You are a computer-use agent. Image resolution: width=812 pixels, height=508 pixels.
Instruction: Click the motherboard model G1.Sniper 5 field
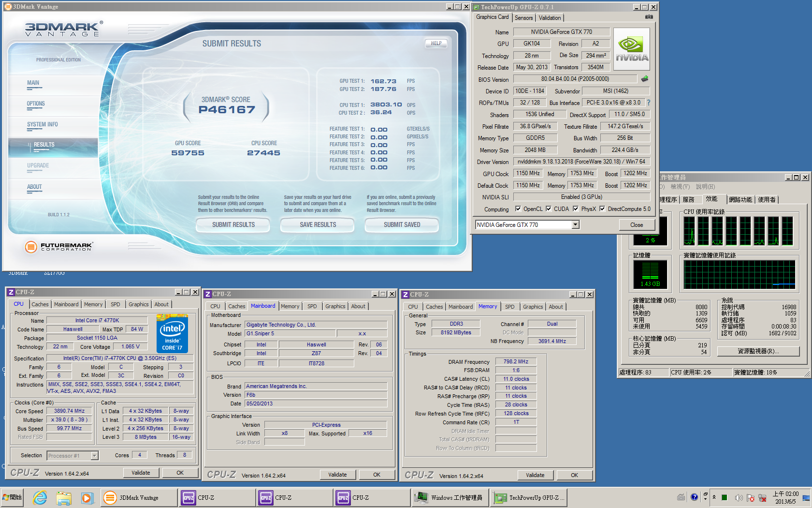point(290,333)
